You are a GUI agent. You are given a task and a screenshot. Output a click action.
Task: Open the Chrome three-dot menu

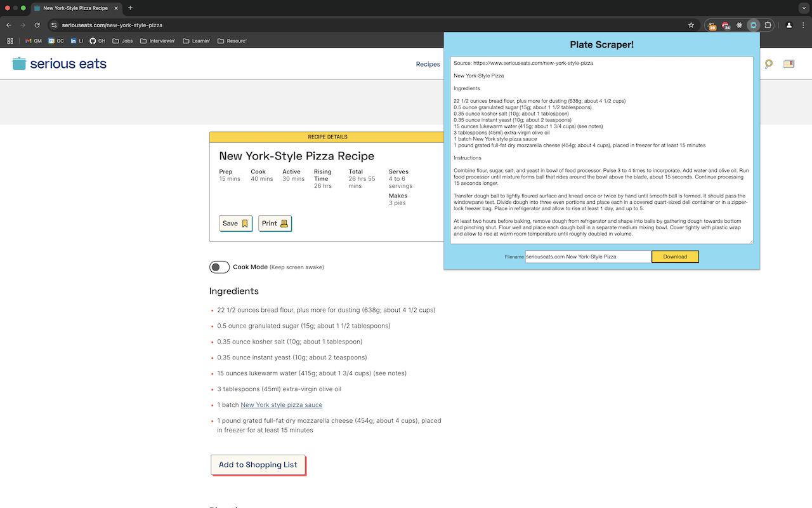coord(802,25)
